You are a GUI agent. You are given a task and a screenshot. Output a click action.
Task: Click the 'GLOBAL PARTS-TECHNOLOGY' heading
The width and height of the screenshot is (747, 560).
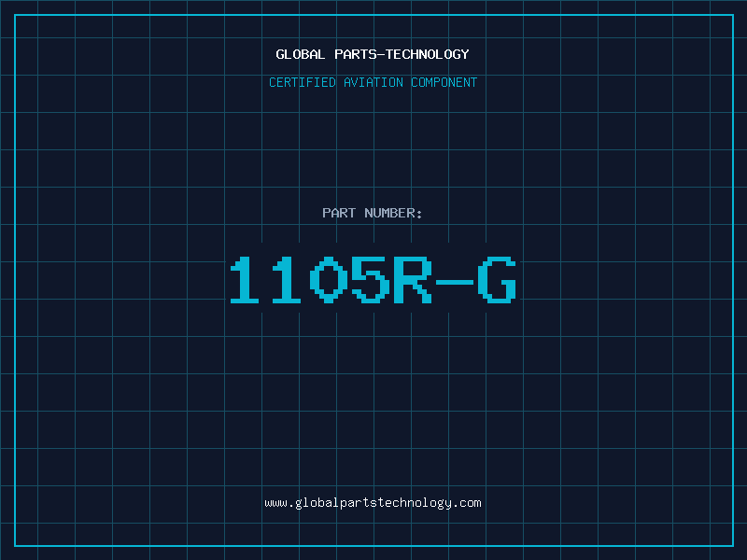pos(373,54)
